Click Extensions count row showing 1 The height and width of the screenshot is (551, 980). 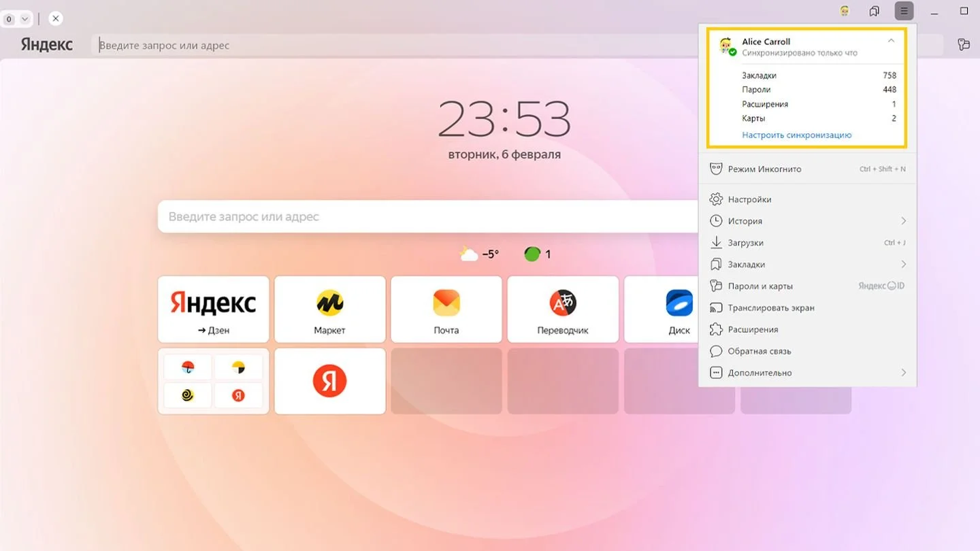(x=819, y=104)
